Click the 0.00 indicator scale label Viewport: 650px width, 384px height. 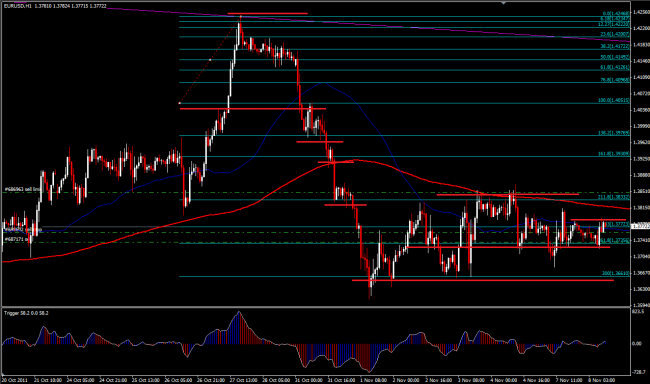pos(637,343)
